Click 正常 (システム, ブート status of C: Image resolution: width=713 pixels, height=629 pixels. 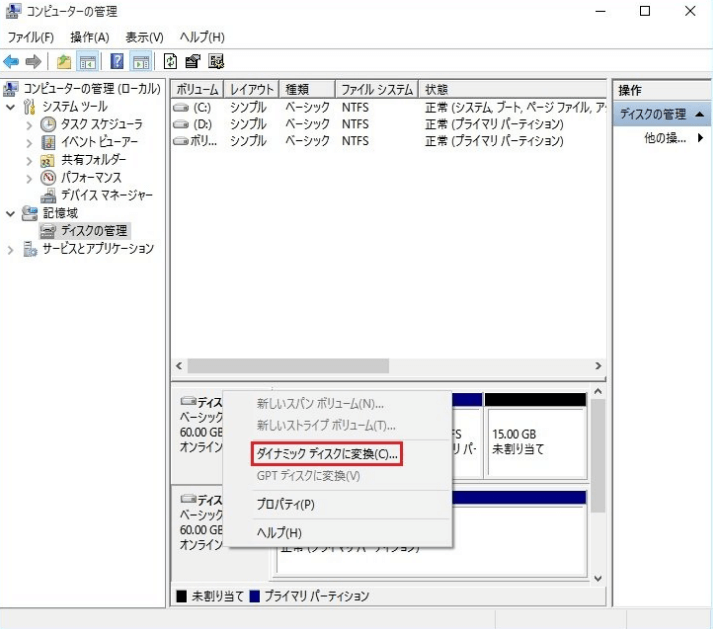coord(514,108)
